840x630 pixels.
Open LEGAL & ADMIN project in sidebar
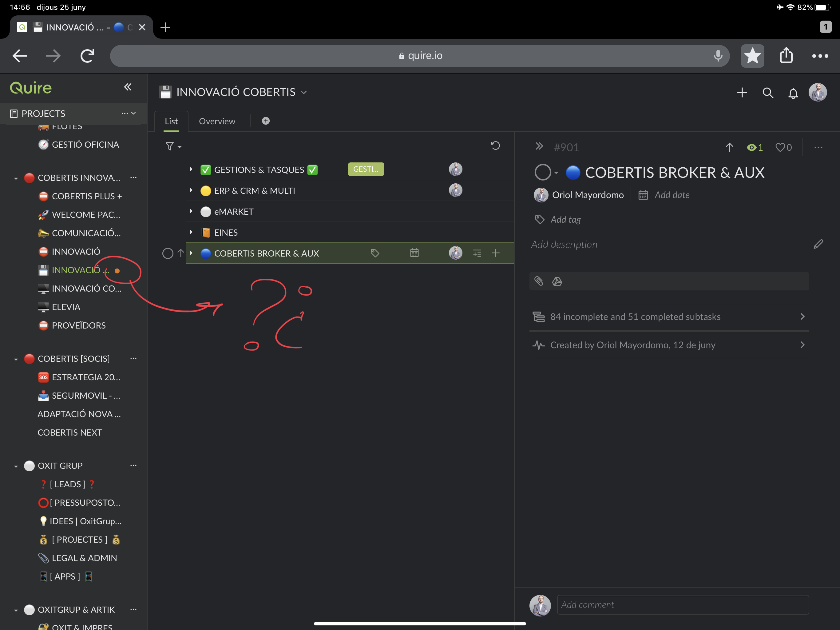[77, 558]
